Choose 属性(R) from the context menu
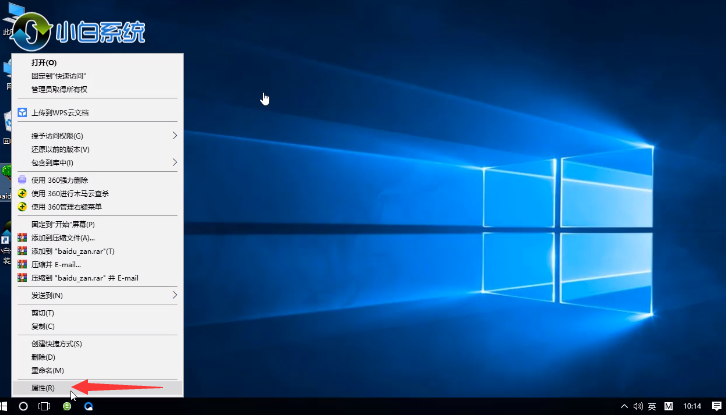The width and height of the screenshot is (726, 415). [x=43, y=387]
